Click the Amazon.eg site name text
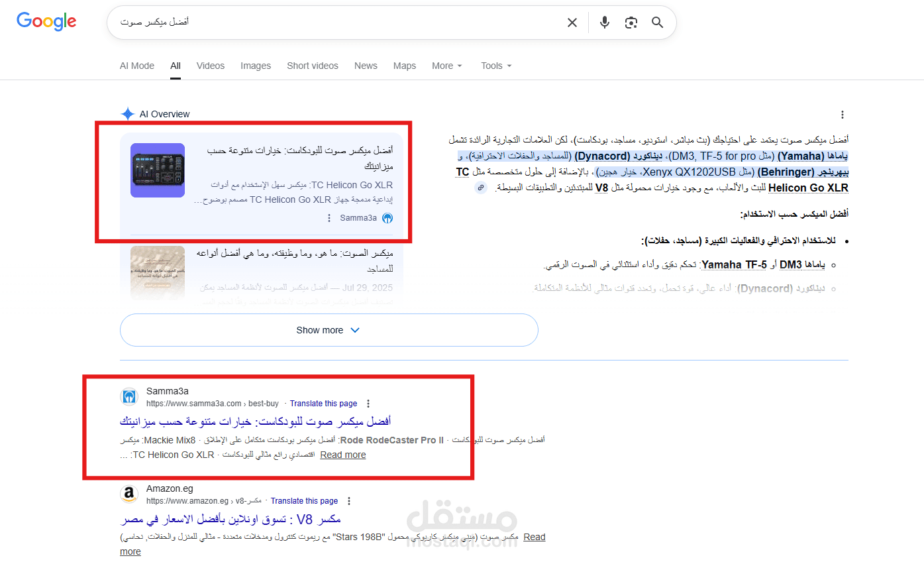924x562 pixels. [x=170, y=488]
